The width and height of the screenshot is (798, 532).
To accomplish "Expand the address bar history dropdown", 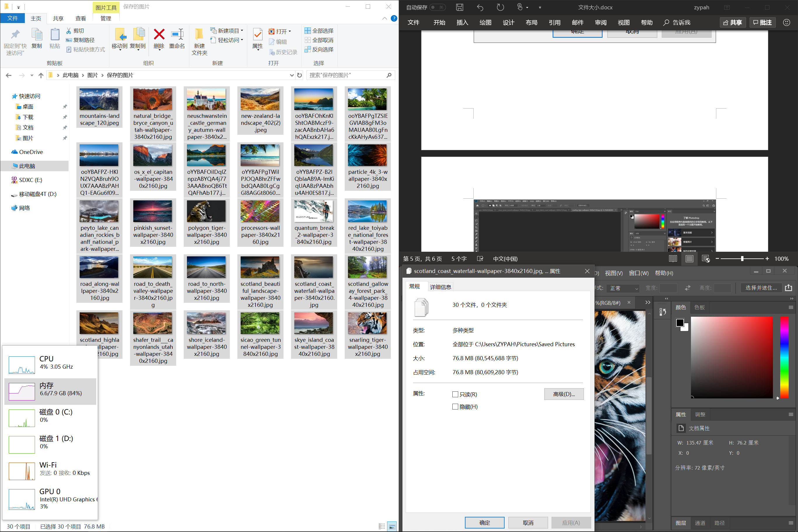I will 291,75.
